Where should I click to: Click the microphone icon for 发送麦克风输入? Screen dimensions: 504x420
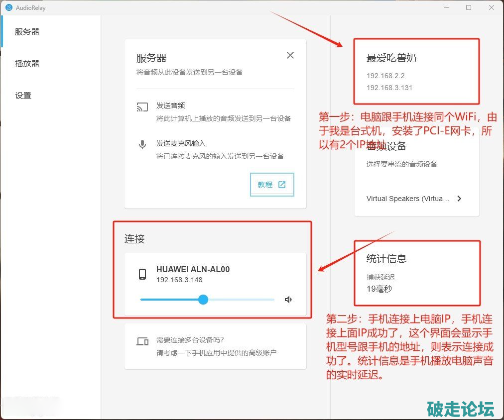coord(142,145)
